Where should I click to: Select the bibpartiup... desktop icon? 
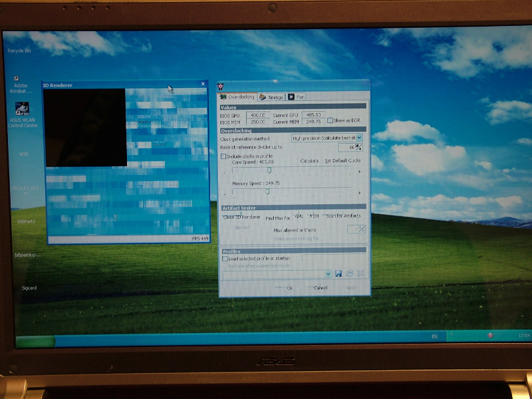click(x=27, y=255)
